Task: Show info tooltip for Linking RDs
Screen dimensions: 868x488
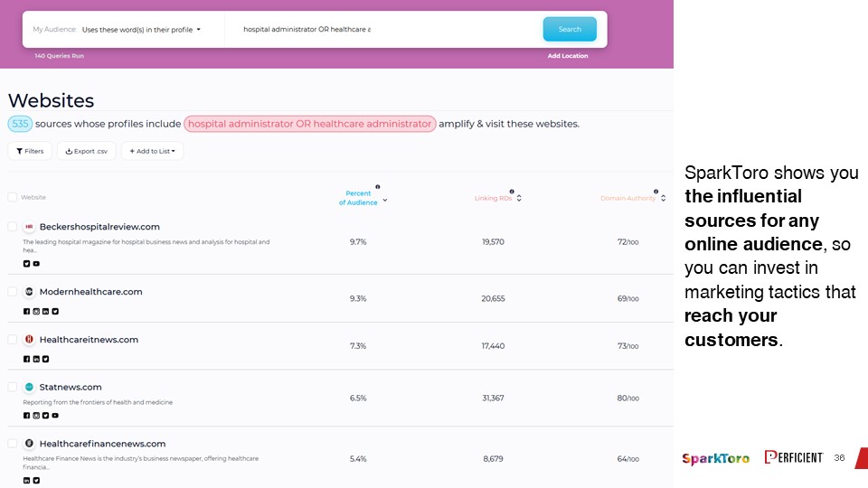Action: [512, 192]
